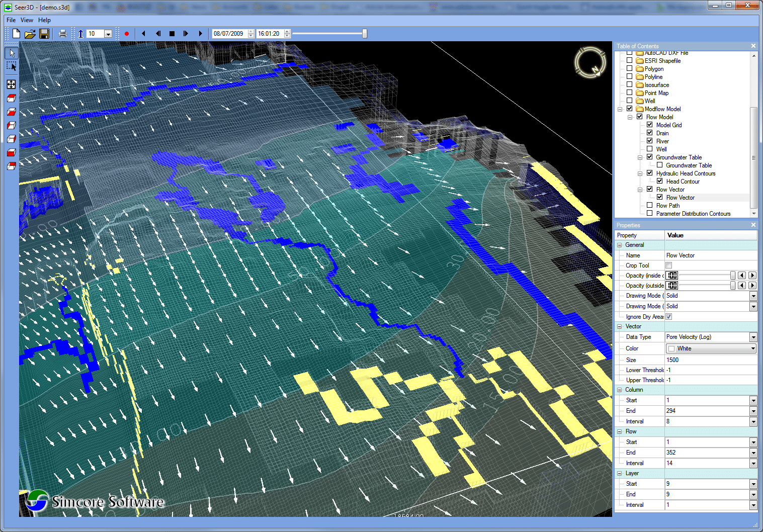Open the vertical exaggeration dropdown
This screenshot has height=532, width=763.
coord(108,34)
